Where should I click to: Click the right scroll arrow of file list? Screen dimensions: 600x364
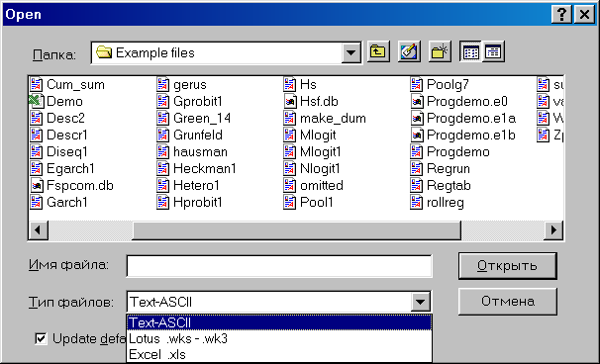(553, 230)
